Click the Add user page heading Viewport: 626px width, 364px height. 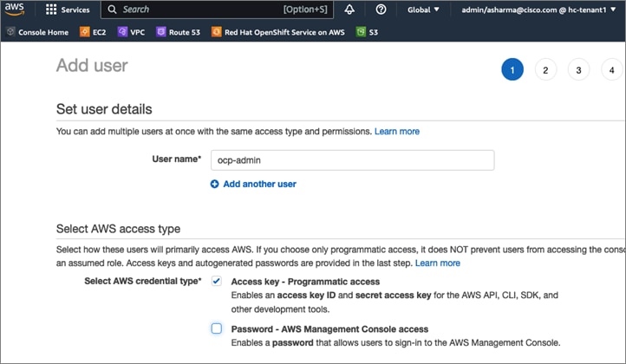(92, 66)
